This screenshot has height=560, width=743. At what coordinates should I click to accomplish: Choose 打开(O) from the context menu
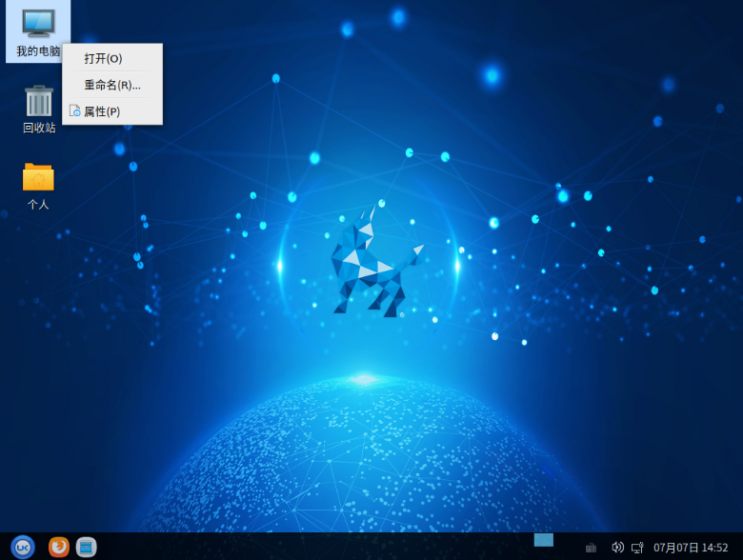click(112, 58)
